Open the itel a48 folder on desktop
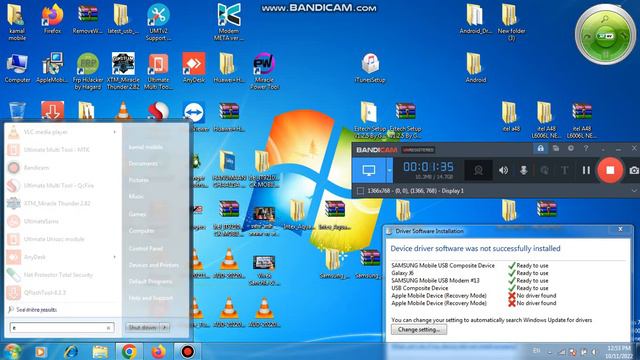 click(511, 117)
